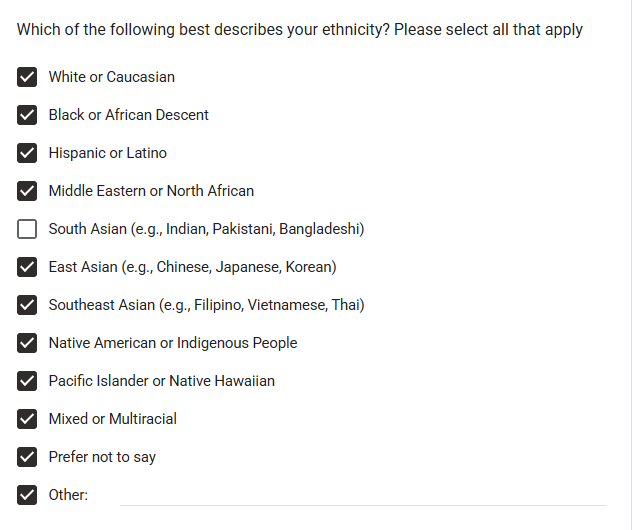Click the Prefer not to say label
Viewport: 632px width, 530px height.
(102, 457)
